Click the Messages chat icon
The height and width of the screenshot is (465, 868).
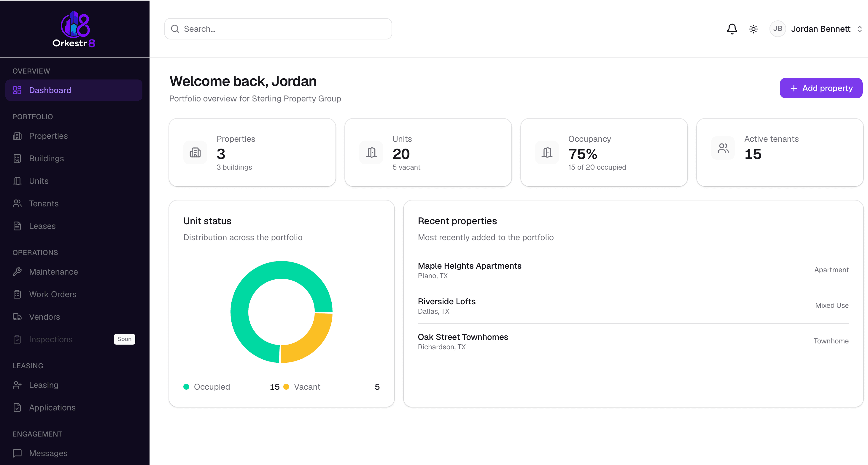pyautogui.click(x=17, y=453)
